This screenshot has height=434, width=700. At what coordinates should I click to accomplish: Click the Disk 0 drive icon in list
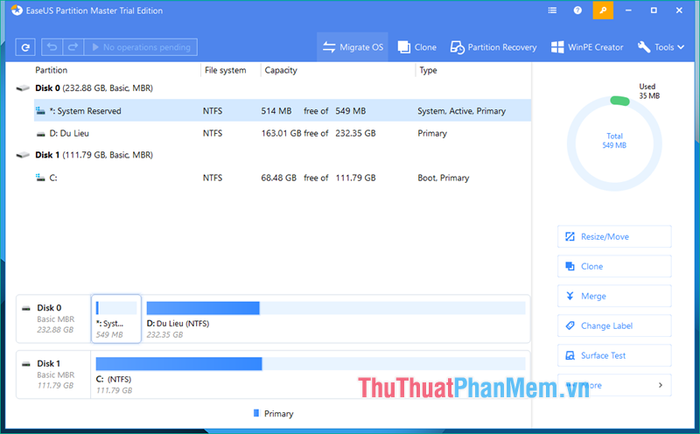[23, 88]
